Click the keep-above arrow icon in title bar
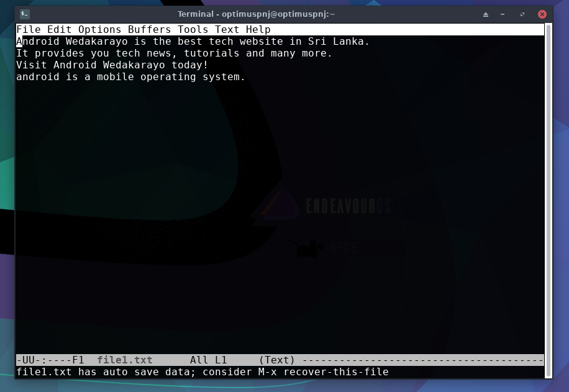The height and width of the screenshot is (392, 569). (486, 14)
